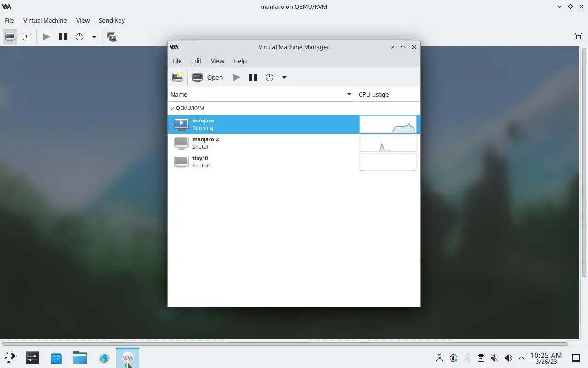Image resolution: width=588 pixels, height=368 pixels.
Task: Open the file manager from taskbar
Action: (x=80, y=357)
